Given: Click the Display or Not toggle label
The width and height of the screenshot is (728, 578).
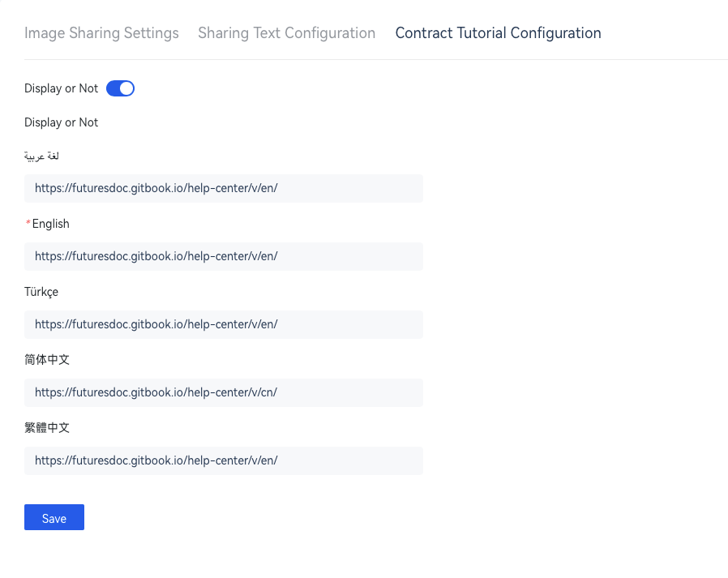Looking at the screenshot, I should tap(62, 88).
